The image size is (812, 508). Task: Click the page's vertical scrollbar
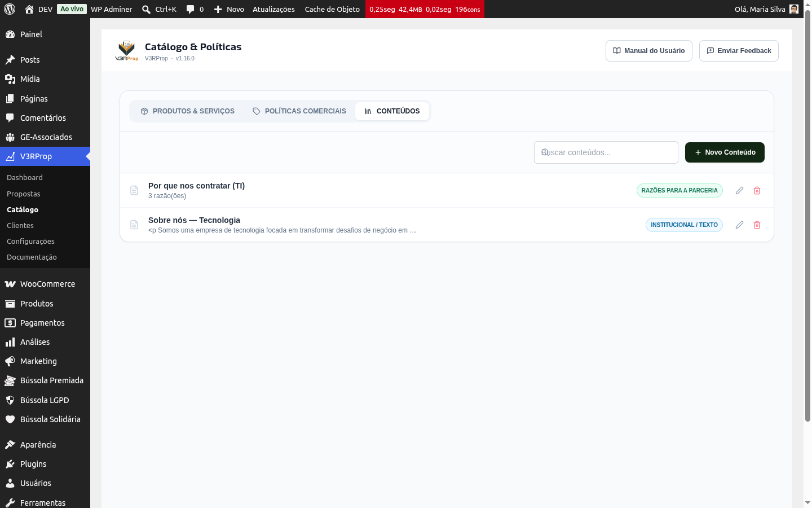[807, 220]
